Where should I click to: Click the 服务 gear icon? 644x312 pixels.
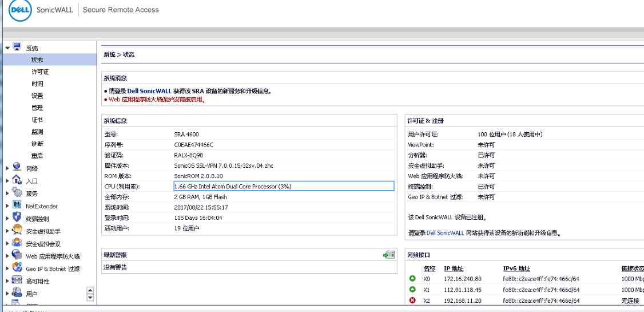17,193
